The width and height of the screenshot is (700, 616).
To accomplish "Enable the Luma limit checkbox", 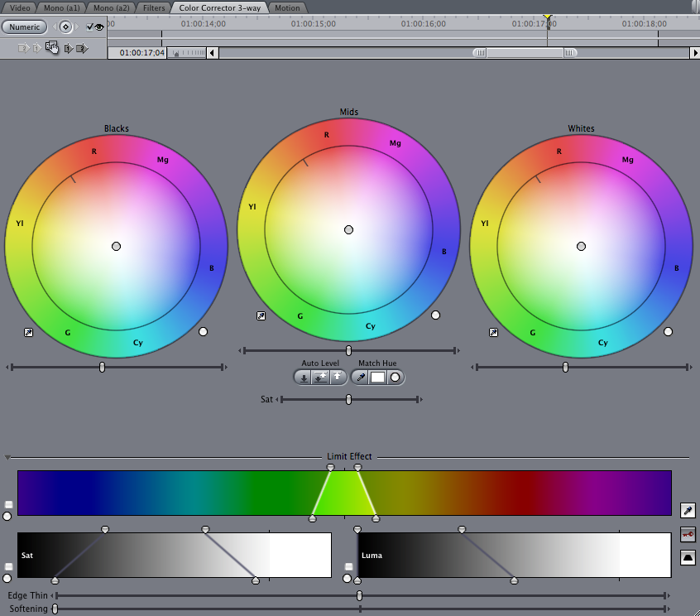I will click(x=348, y=566).
